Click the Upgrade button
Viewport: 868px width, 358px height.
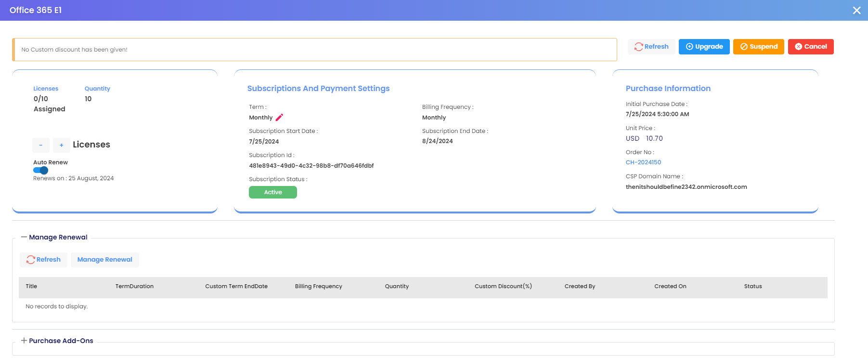tap(704, 47)
